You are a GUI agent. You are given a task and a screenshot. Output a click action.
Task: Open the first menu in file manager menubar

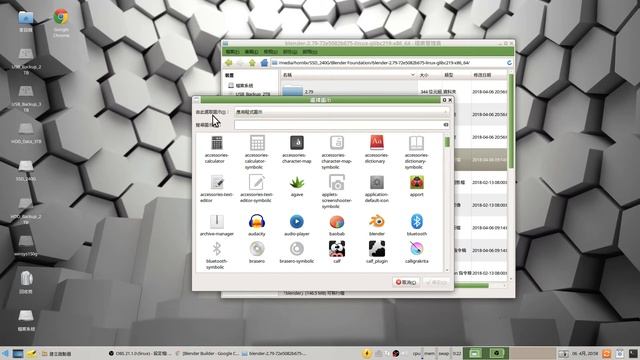pos(232,52)
